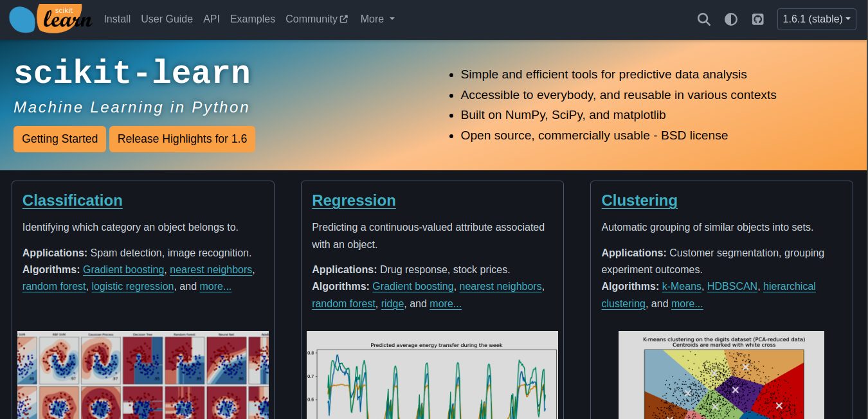Click the scikit-learn hero title

coord(132,73)
